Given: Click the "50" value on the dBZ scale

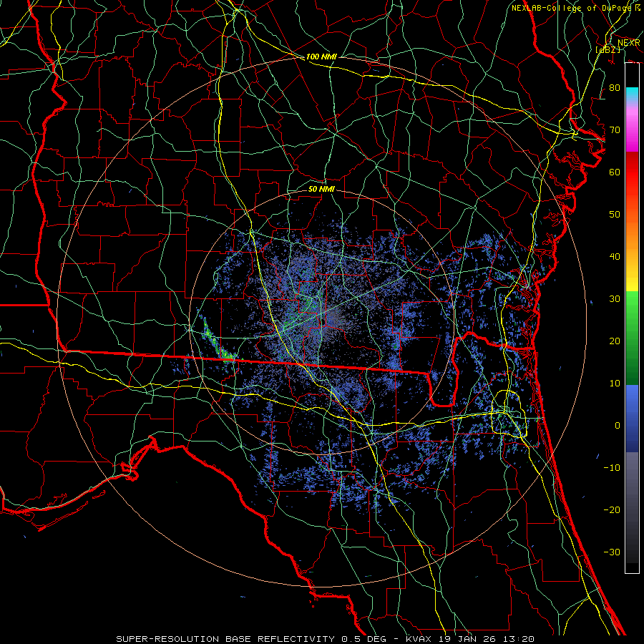Looking at the screenshot, I should [615, 215].
